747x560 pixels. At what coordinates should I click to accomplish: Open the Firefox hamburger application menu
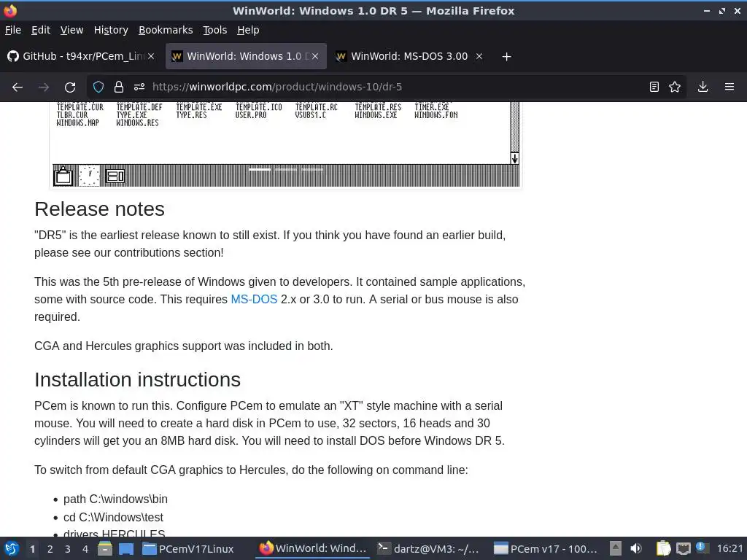click(x=729, y=87)
